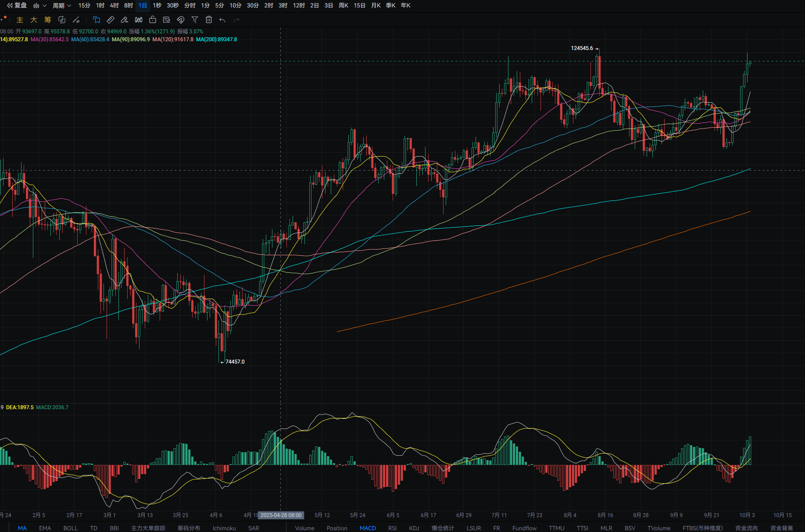Switch to the 4时 timeframe

click(114, 6)
